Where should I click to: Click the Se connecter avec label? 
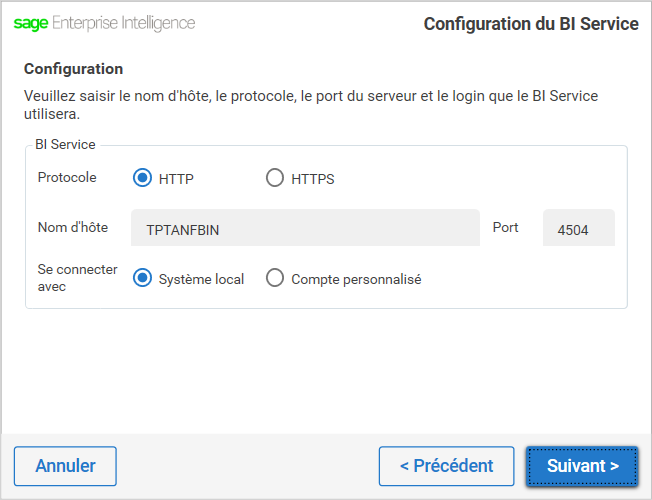tap(77, 278)
